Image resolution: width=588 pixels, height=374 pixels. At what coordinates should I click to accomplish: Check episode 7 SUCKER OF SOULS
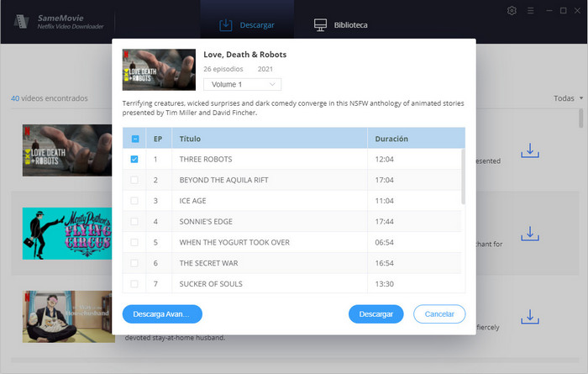coord(134,284)
